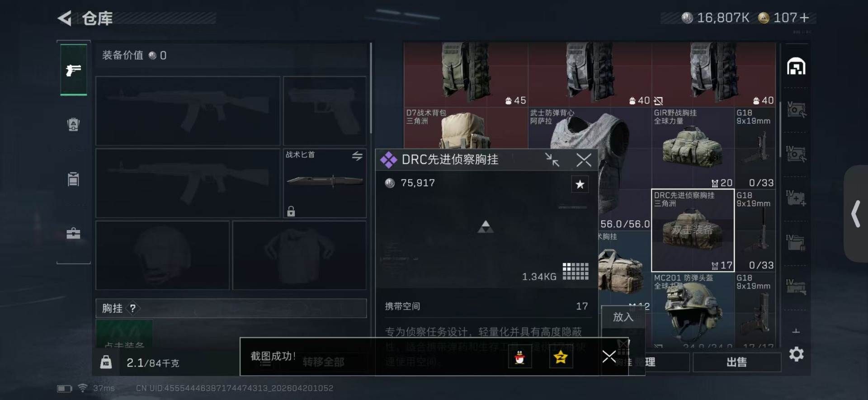The height and width of the screenshot is (400, 868).
Task: Share screenshot via QQ penguin icon
Action: pos(520,358)
